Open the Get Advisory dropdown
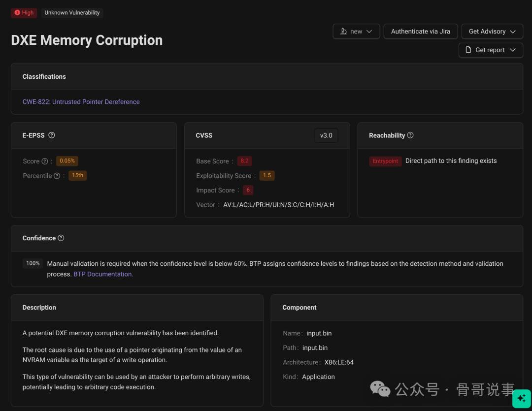532x411 pixels. click(492, 32)
